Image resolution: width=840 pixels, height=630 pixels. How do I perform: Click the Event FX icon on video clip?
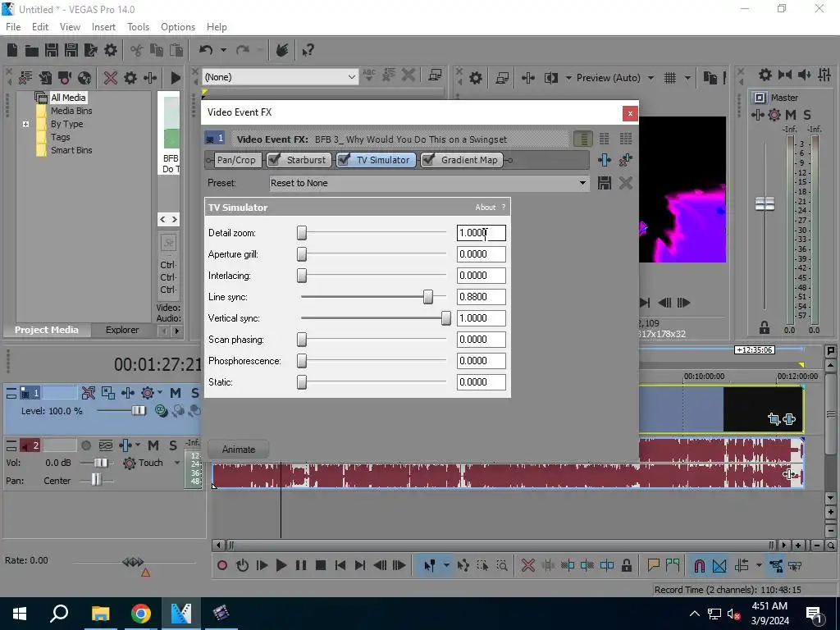click(789, 419)
